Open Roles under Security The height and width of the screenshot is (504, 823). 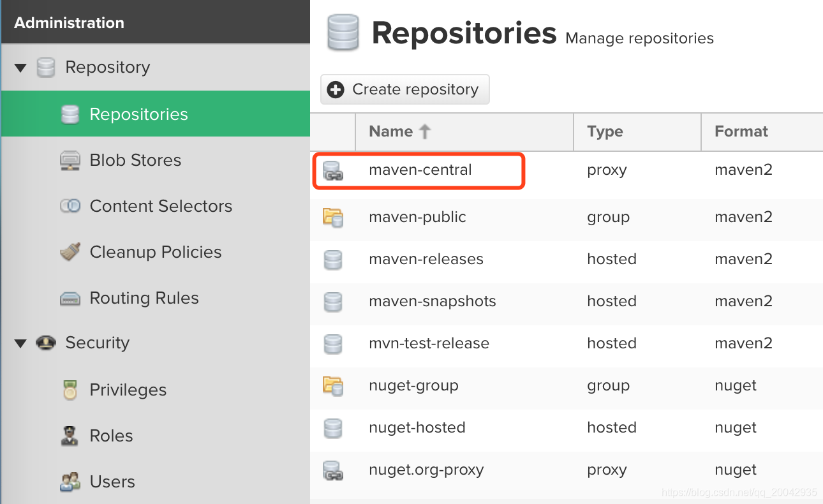(156, 436)
